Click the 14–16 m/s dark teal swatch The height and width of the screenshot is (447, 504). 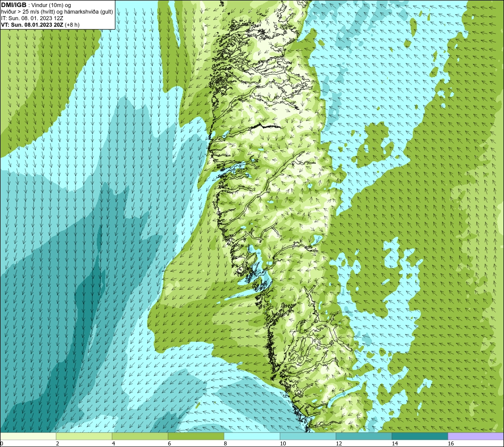[x=419, y=436]
